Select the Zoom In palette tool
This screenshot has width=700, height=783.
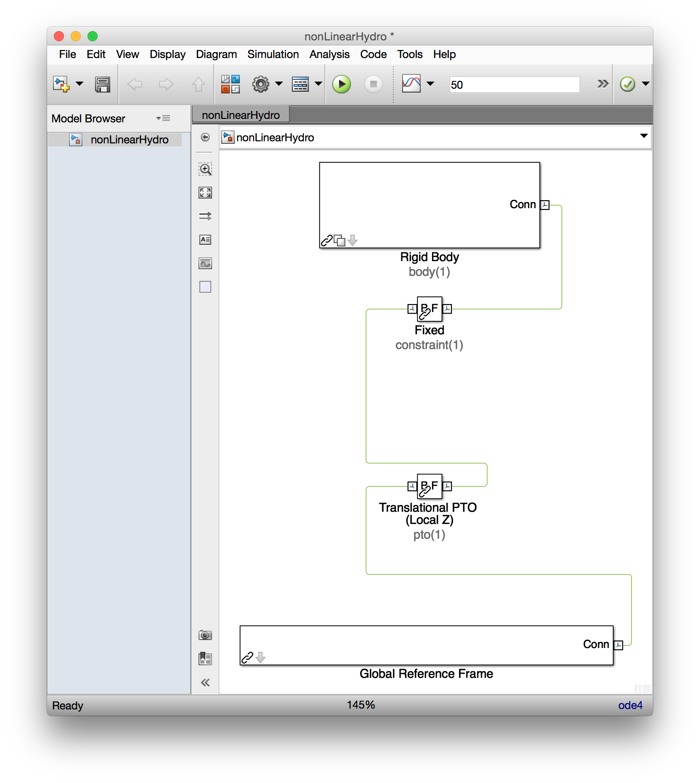pos(205,169)
